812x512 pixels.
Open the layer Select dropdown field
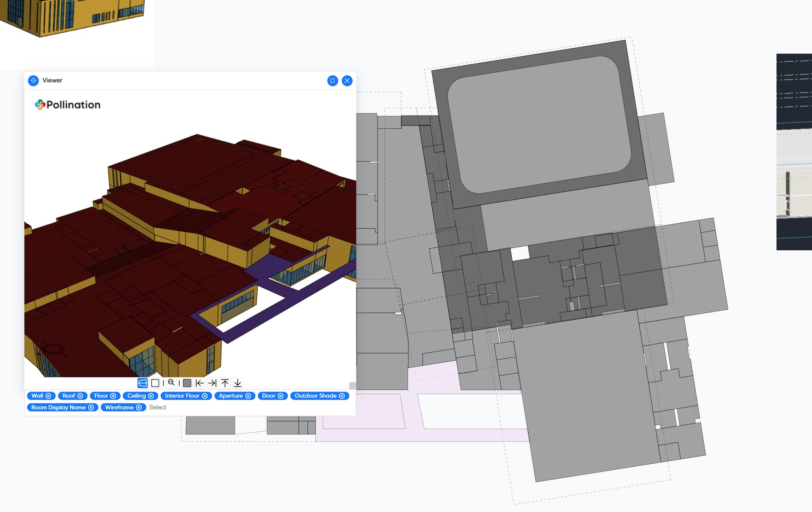[158, 408]
